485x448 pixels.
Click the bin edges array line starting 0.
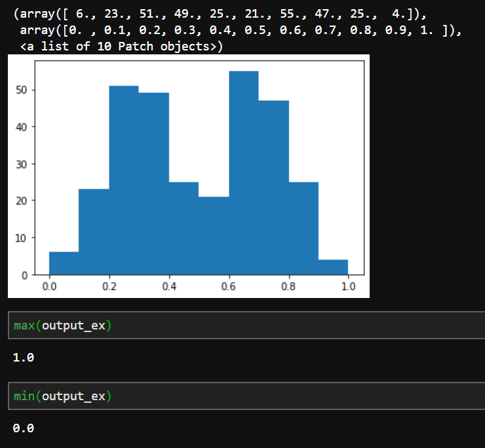(x=241, y=30)
